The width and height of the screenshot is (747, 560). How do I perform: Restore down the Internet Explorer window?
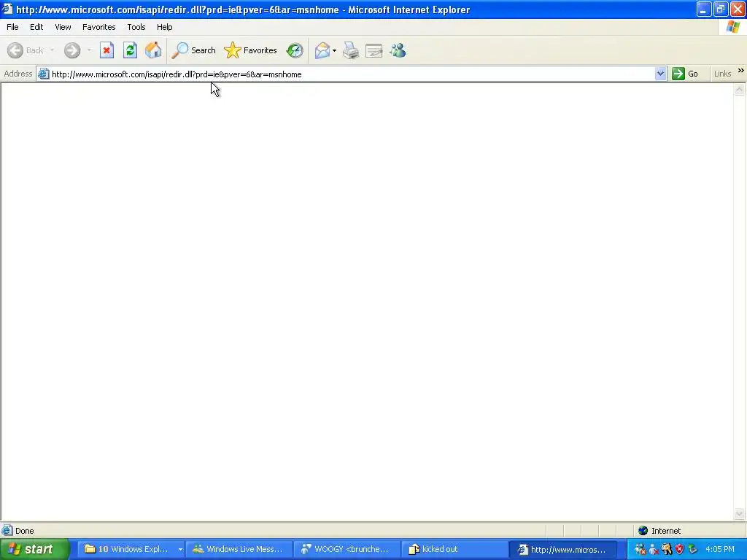tap(721, 9)
